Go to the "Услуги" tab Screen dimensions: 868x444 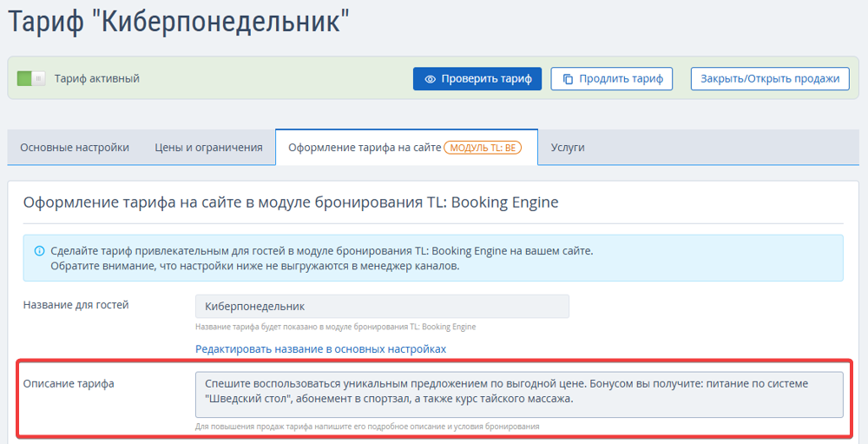(568, 148)
